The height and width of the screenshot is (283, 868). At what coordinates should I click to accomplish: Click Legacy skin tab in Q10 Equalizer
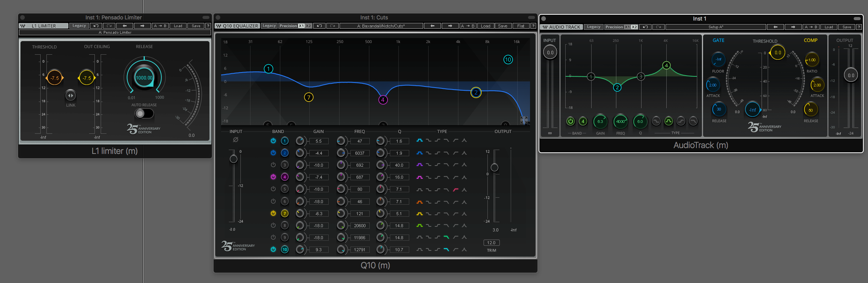click(269, 26)
